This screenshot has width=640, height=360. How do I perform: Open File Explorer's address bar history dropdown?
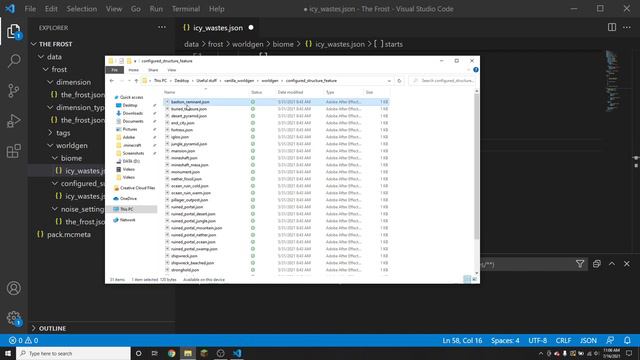coord(389,81)
